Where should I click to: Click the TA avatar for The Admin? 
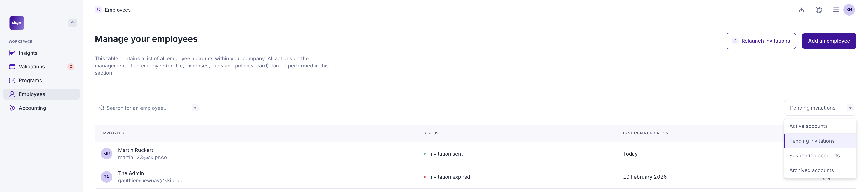pos(106,177)
